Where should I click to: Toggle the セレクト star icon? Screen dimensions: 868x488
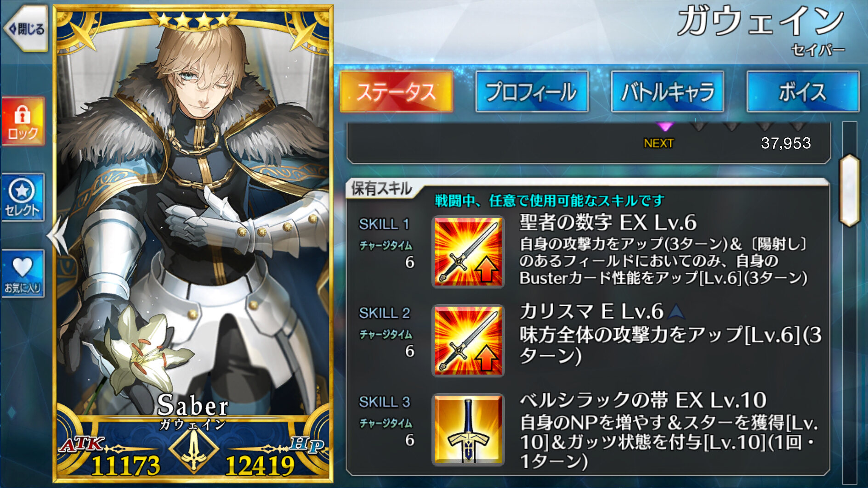tap(23, 197)
